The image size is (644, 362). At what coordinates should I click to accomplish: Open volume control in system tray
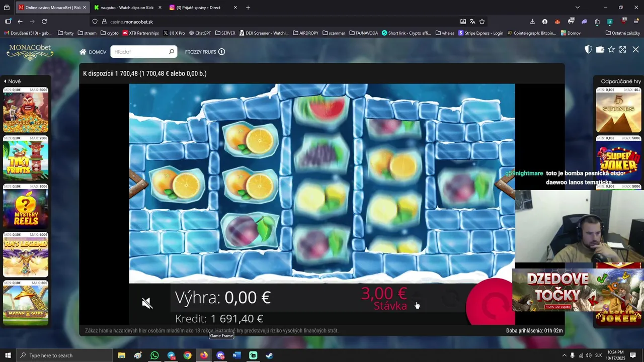[x=589, y=355]
